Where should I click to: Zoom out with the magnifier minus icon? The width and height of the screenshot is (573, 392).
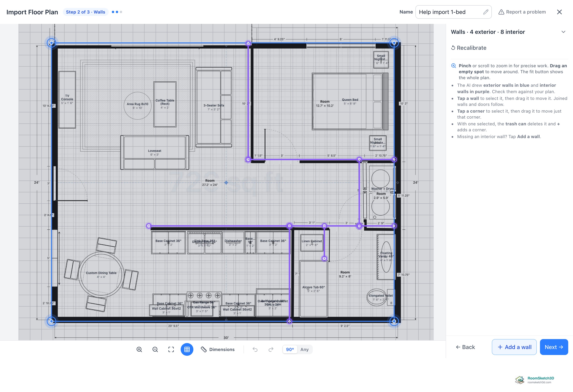(155, 349)
